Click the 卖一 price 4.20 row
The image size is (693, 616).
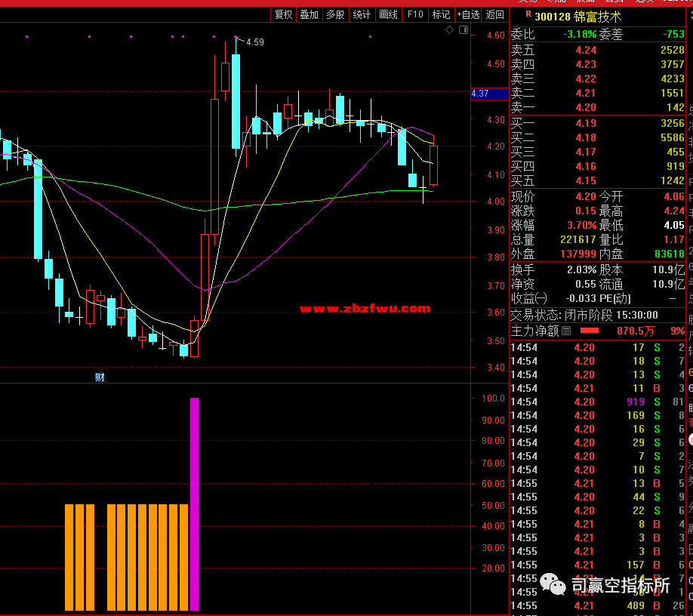598,107
